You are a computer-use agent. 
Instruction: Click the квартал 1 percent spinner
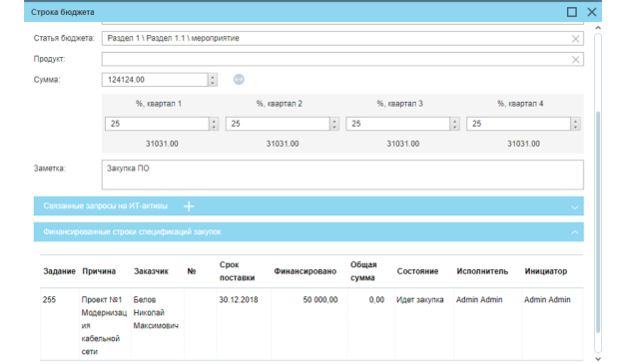click(x=214, y=124)
